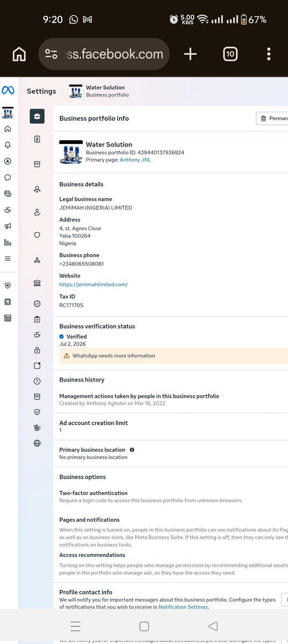This screenshot has height=644, width=288.
Task: Open the tab switcher showing 10
Action: pos(230,54)
